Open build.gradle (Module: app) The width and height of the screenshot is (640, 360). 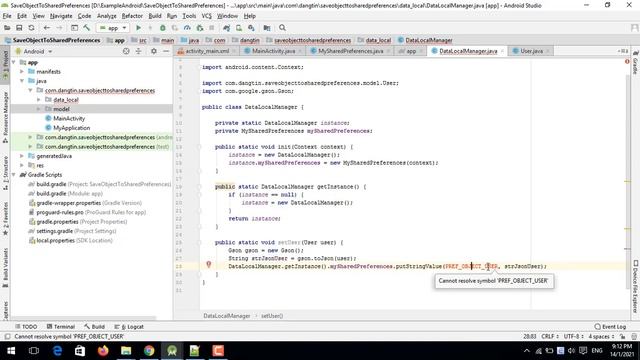(65, 193)
